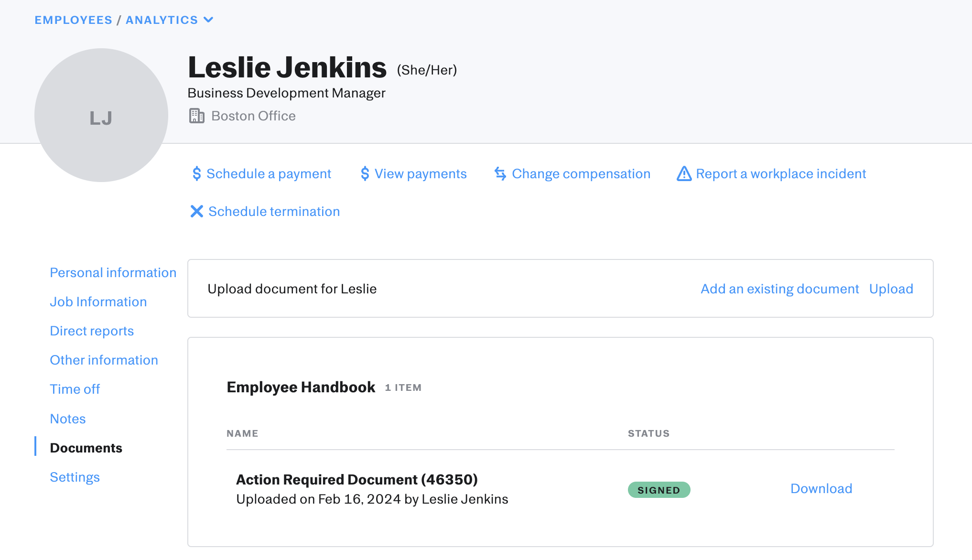This screenshot has height=560, width=972.
Task: Click the Upload link
Action: point(891,289)
